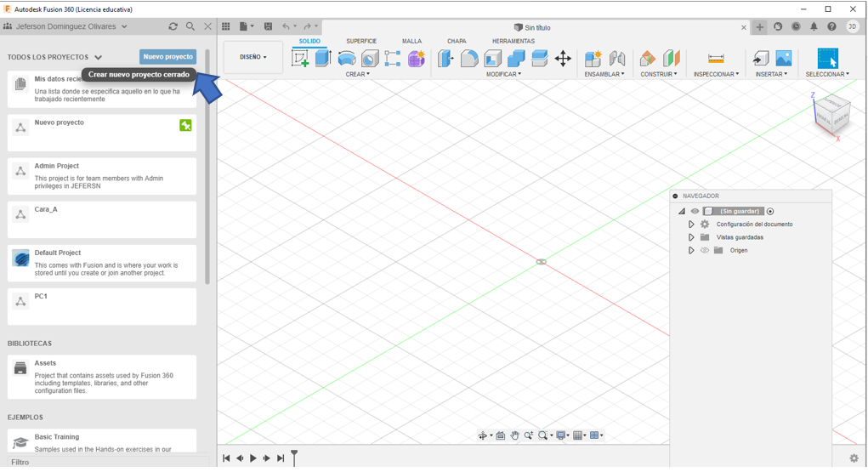Select the Midplane tool in Construir

click(671, 58)
